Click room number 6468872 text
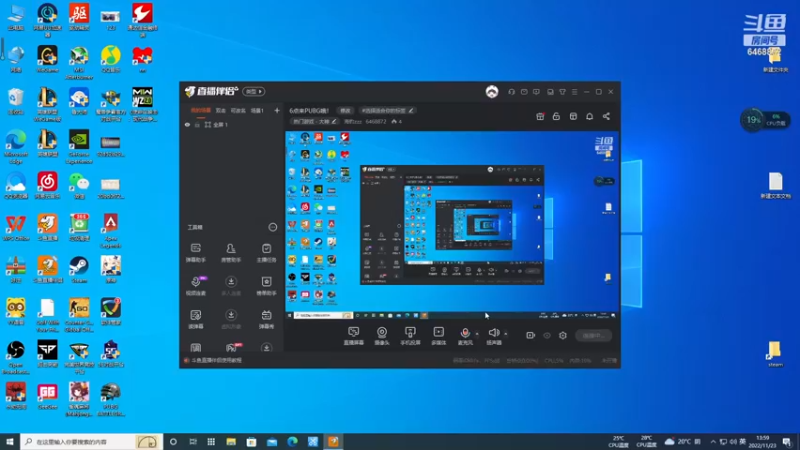The width and height of the screenshot is (800, 450). [376, 121]
